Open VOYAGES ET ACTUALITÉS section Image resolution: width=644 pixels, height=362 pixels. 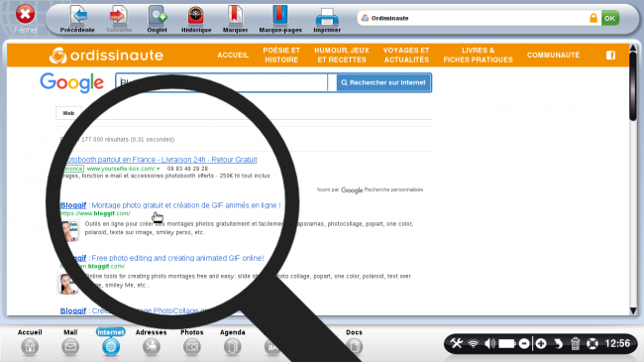[406, 56]
